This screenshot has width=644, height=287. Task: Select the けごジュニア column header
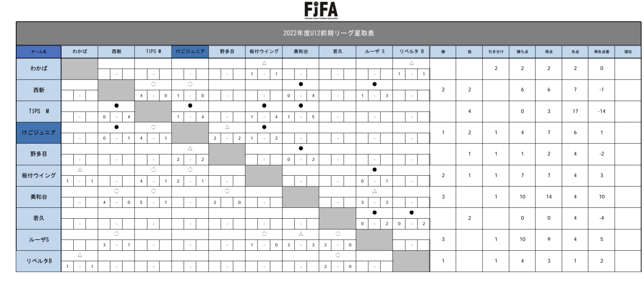pos(190,51)
